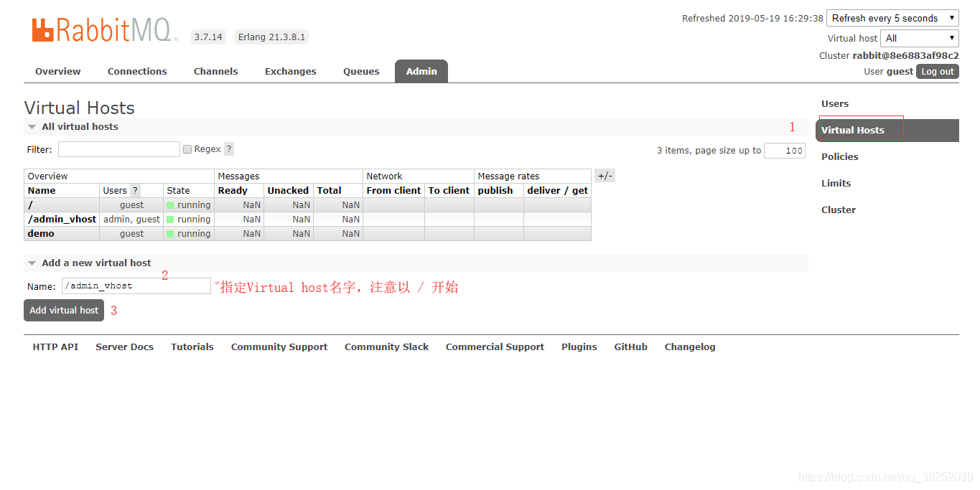
Task: Switch to the Channels tab
Action: (x=216, y=71)
